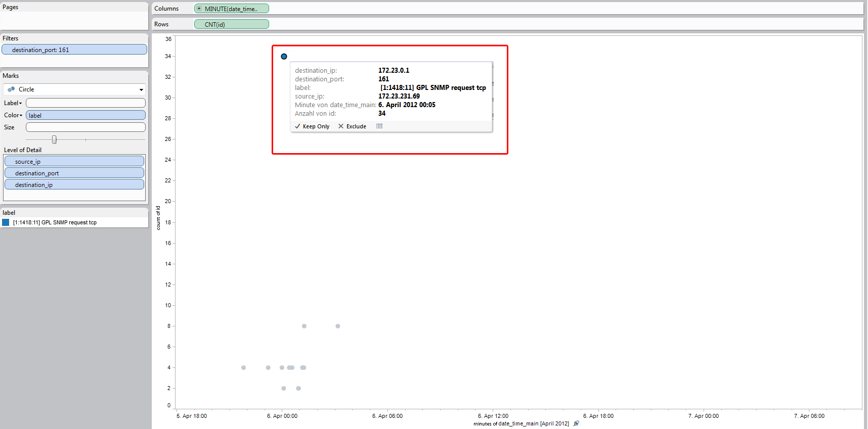Click the Filters shelf header
Image resolution: width=868 pixels, height=429 pixels.
coord(10,38)
